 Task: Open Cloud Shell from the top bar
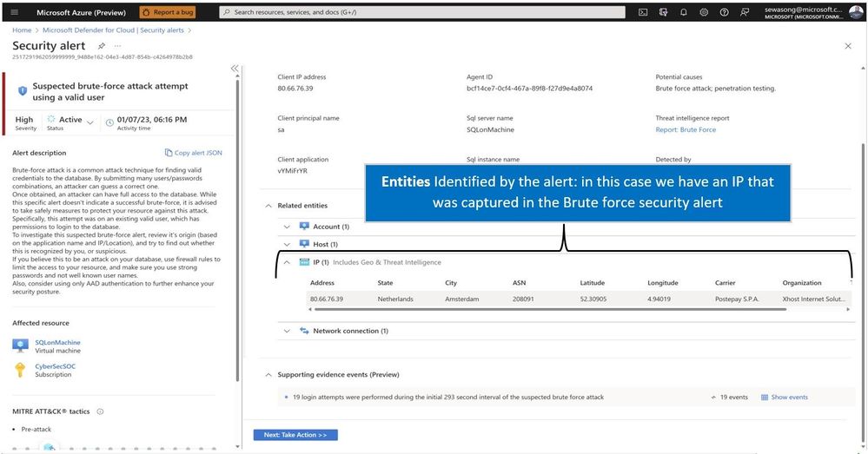pyautogui.click(x=643, y=12)
